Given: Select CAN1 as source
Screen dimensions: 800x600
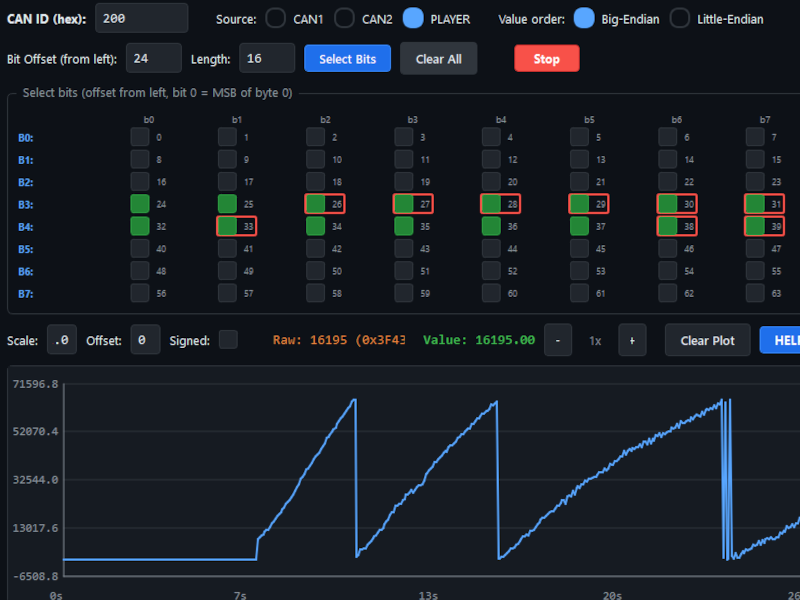Looking at the screenshot, I should tap(275, 18).
